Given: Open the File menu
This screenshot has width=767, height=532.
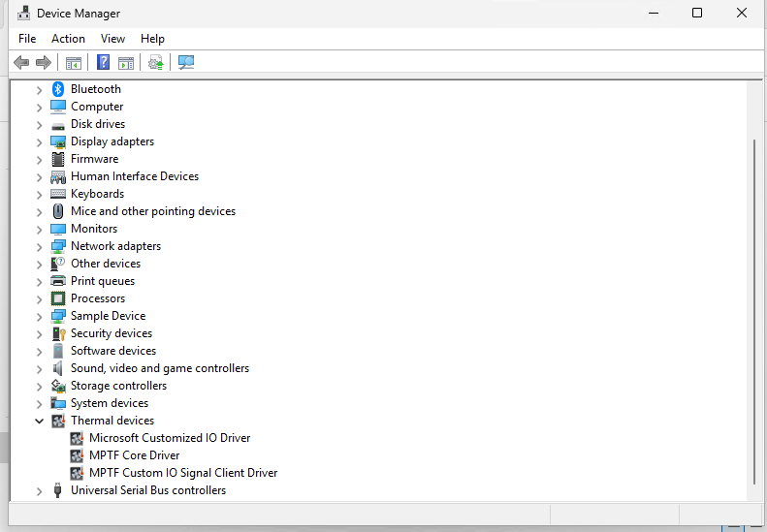Looking at the screenshot, I should click(x=27, y=39).
